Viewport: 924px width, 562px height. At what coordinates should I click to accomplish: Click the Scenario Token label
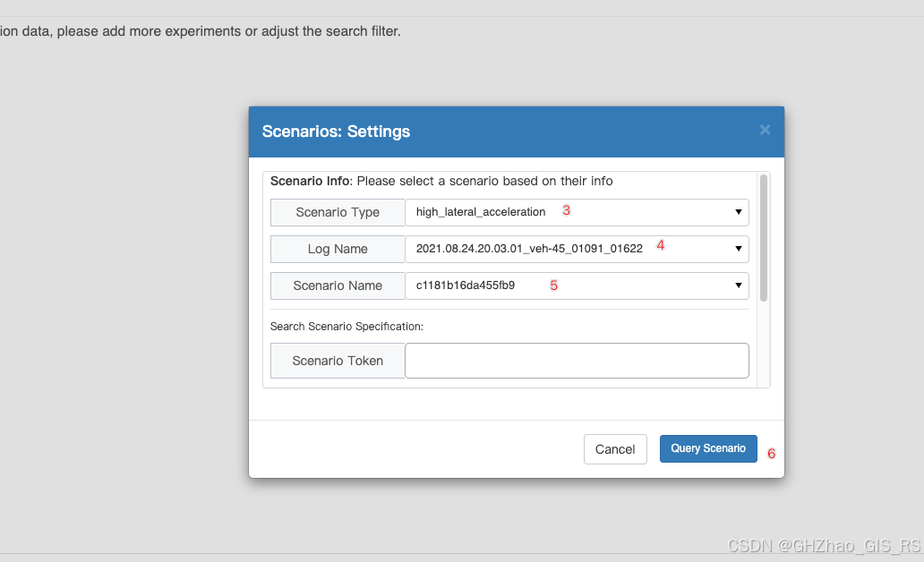pyautogui.click(x=338, y=361)
